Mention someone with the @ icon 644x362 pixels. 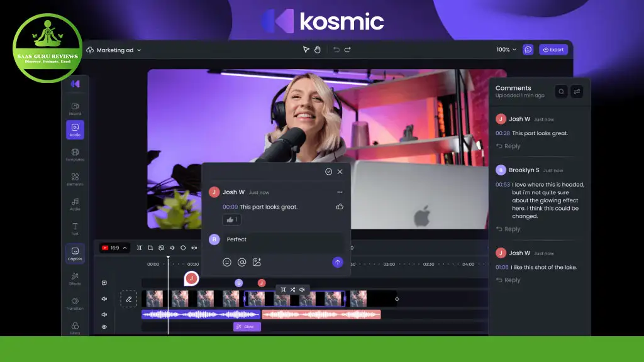coord(242,262)
